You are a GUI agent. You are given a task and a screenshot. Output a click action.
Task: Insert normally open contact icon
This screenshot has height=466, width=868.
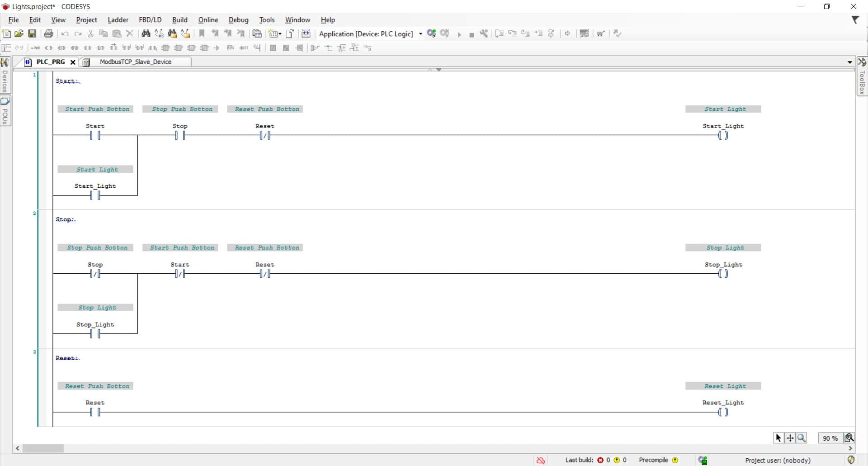(88, 48)
